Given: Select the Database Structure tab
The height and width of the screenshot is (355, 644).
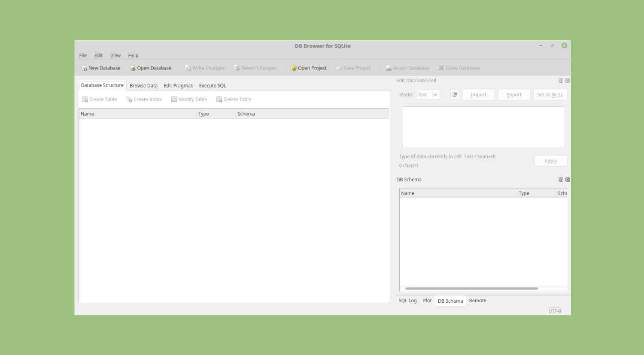Looking at the screenshot, I should pyautogui.click(x=102, y=85).
